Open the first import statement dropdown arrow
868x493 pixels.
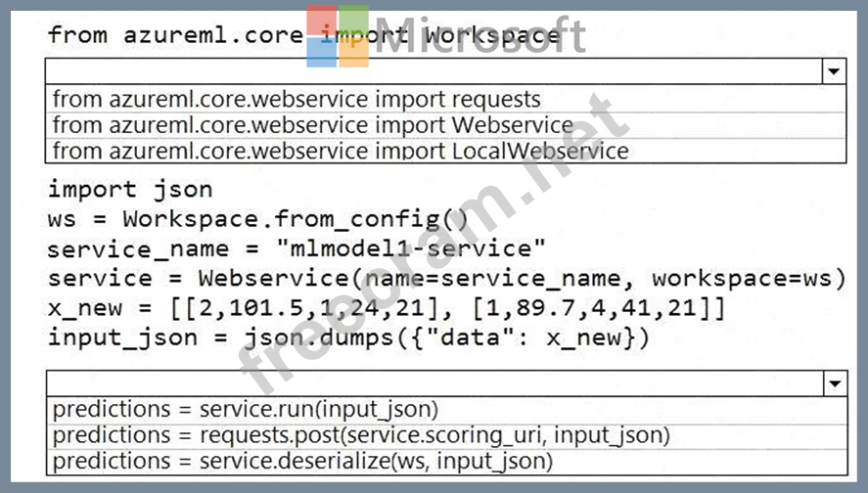pos(834,71)
